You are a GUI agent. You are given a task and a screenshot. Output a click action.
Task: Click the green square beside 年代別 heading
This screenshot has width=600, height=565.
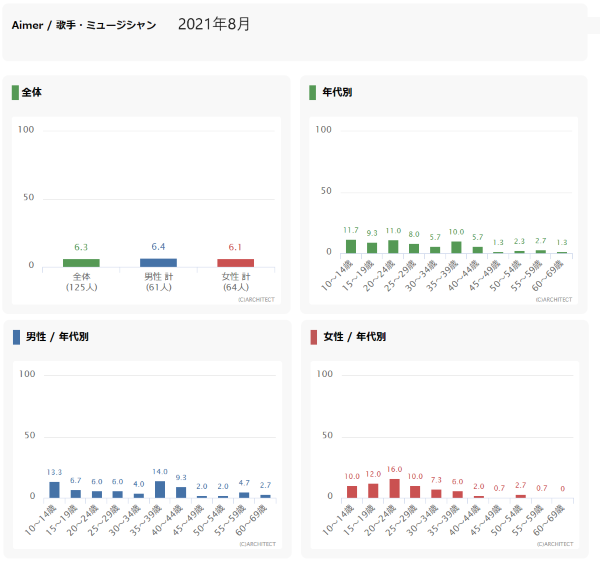[x=314, y=92]
